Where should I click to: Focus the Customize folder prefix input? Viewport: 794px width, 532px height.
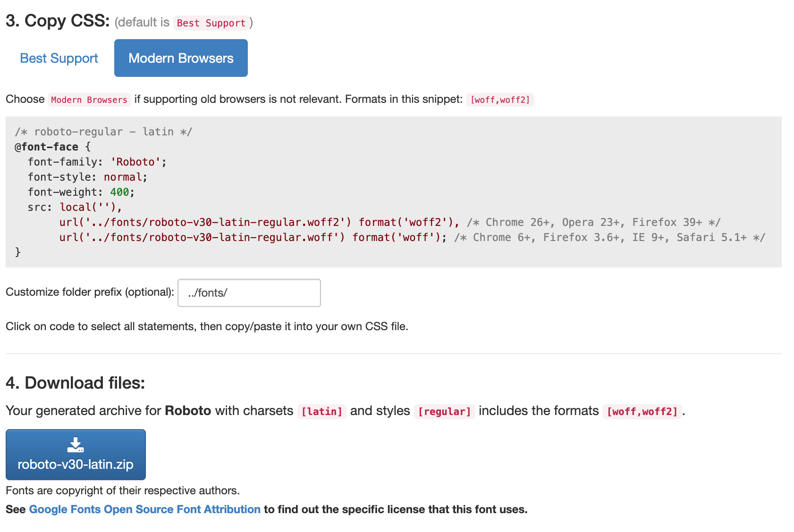pyautogui.click(x=249, y=293)
